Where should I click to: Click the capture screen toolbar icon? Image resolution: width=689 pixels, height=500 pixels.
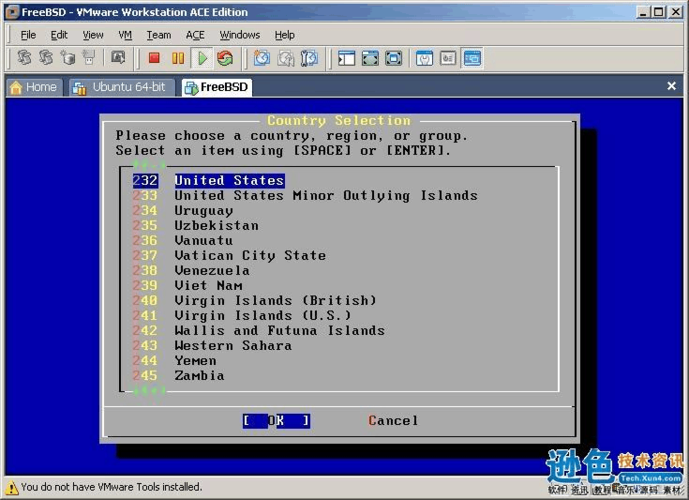(118, 58)
